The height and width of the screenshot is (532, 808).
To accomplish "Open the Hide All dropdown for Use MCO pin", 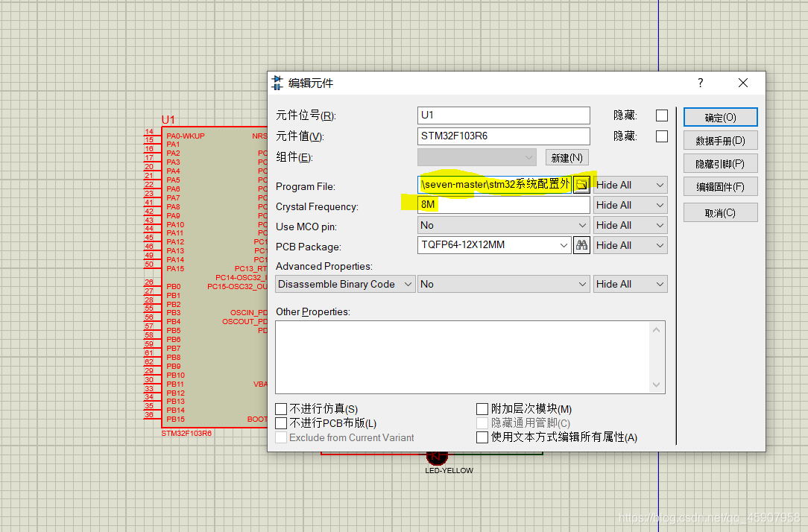I will click(630, 225).
